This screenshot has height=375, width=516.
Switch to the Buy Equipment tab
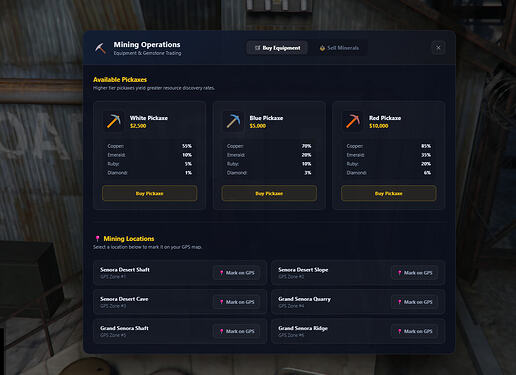pos(277,48)
